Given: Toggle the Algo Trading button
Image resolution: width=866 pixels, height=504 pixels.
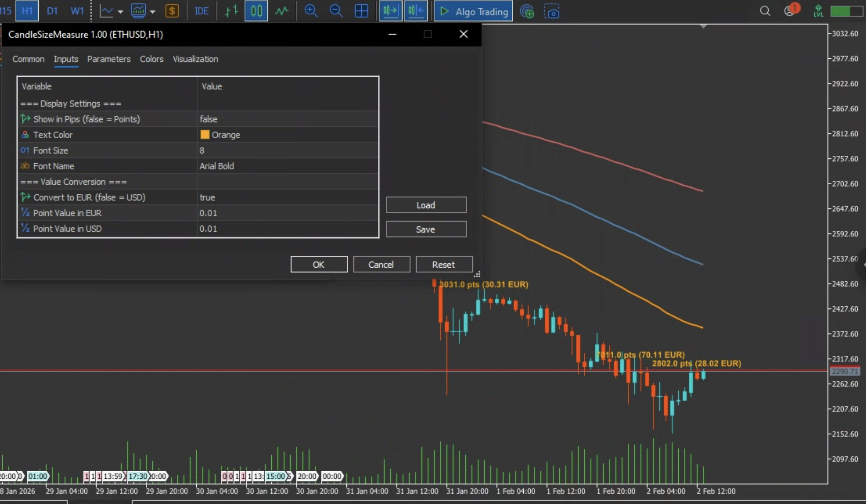Looking at the screenshot, I should coord(474,12).
